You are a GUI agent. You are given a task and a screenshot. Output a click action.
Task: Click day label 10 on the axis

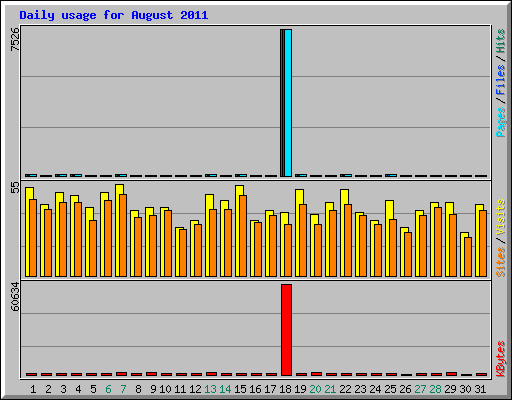click(x=165, y=389)
